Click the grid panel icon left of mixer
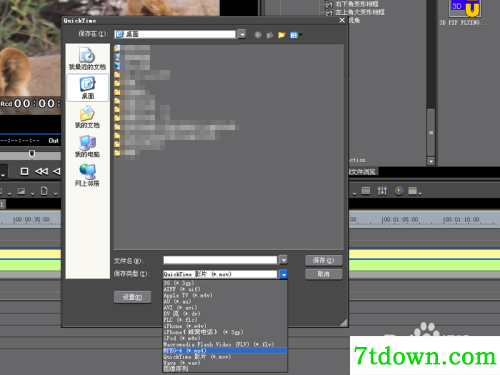500x375 pixels. pos(366,191)
